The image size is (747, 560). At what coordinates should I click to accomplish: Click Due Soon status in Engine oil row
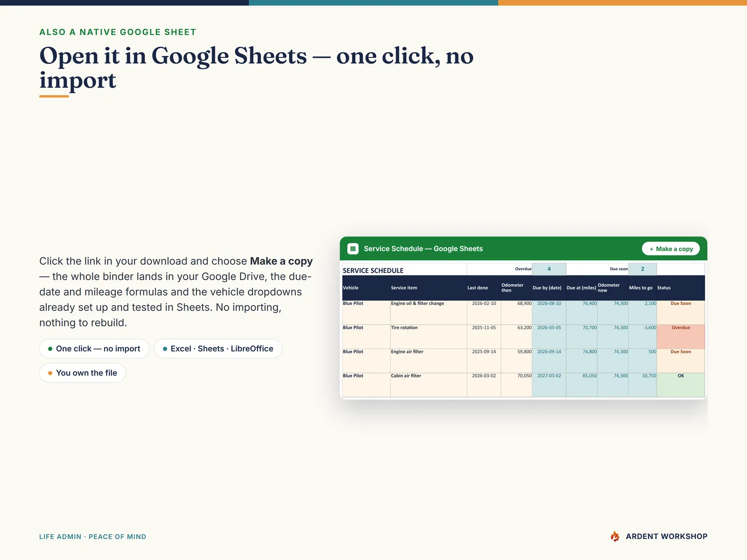pos(681,312)
